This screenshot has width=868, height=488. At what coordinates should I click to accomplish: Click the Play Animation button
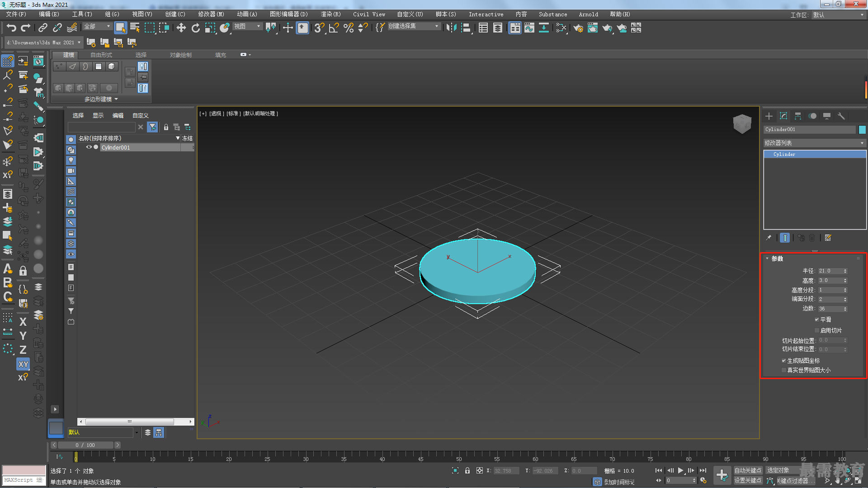(x=680, y=470)
